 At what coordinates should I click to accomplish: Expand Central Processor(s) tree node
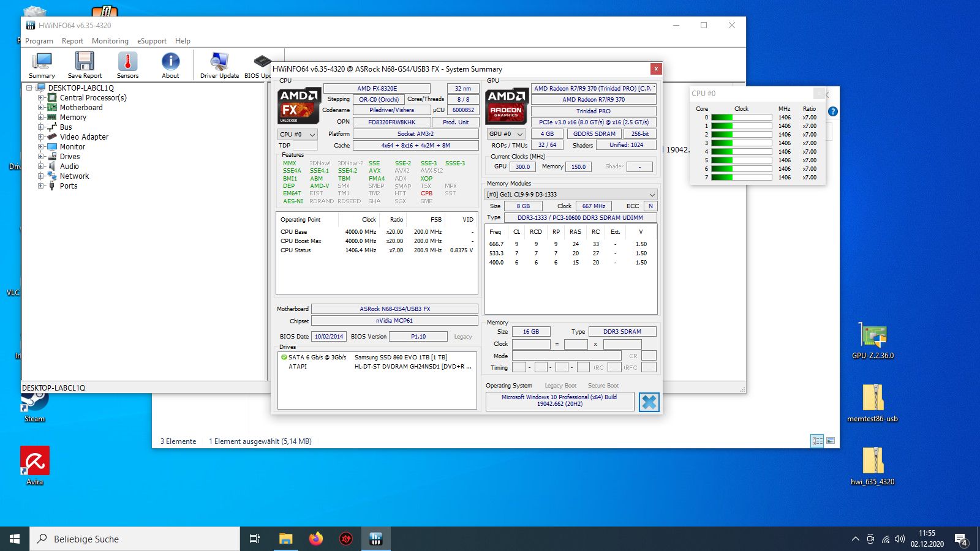tap(41, 98)
